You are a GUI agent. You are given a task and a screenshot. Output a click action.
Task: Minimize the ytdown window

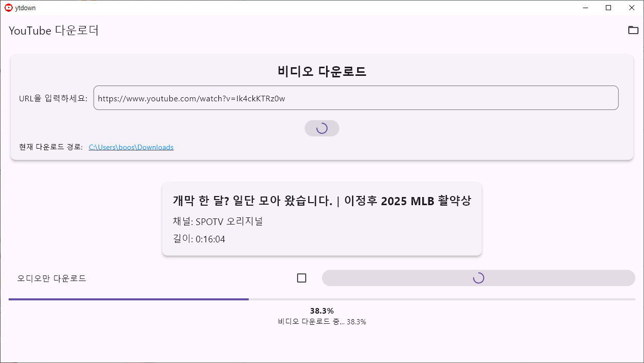coord(585,8)
